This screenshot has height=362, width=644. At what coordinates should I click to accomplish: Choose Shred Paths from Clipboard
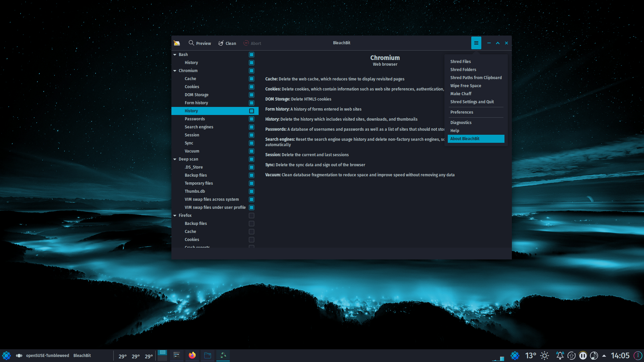[476, 78]
